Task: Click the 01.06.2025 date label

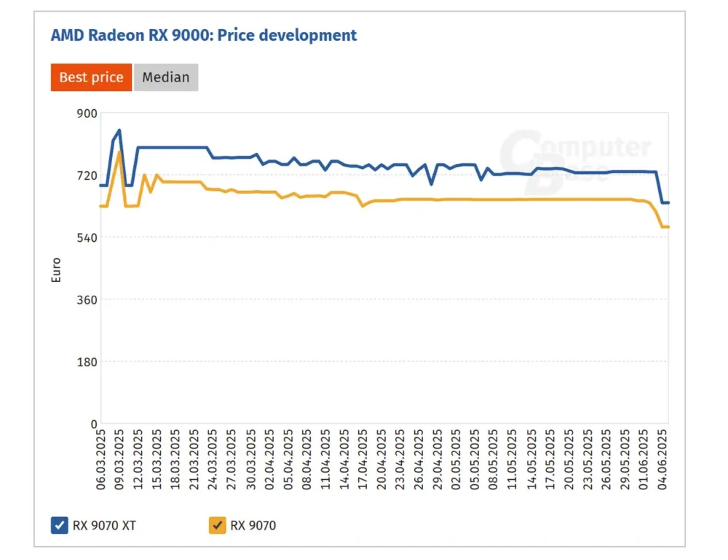Action: [644, 460]
